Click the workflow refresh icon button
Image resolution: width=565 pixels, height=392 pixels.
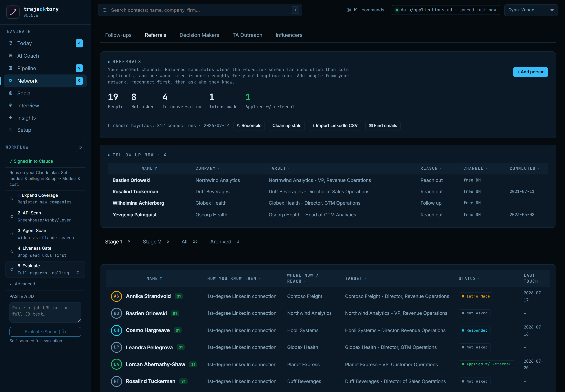pyautogui.click(x=80, y=147)
